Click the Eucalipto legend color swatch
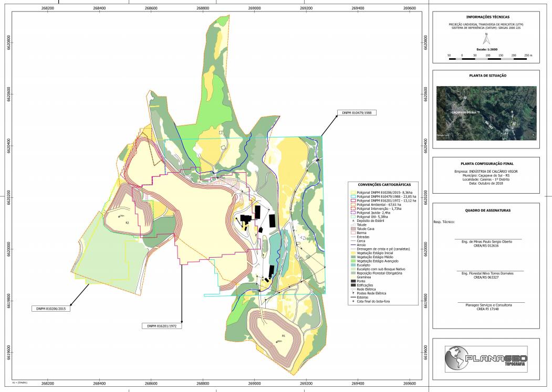This screenshot has height=392, width=552. 352,264
